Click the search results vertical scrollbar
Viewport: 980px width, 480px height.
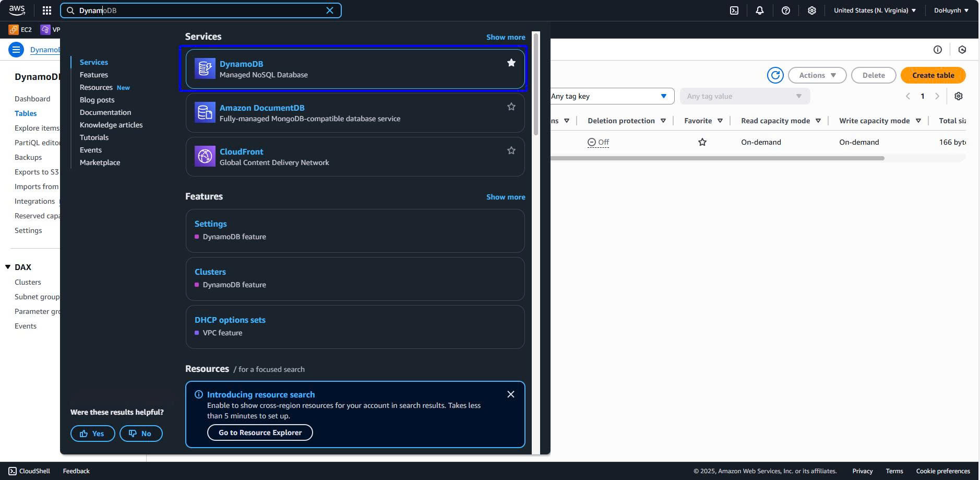[535, 84]
